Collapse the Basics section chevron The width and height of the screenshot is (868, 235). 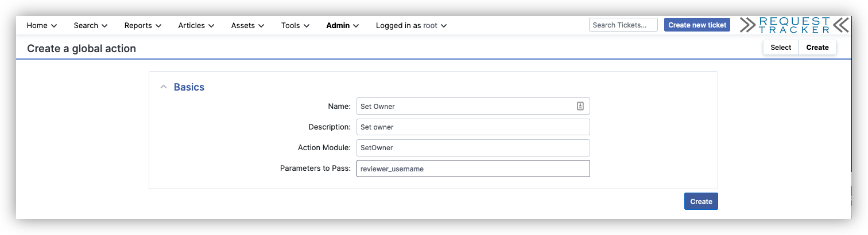(x=164, y=87)
